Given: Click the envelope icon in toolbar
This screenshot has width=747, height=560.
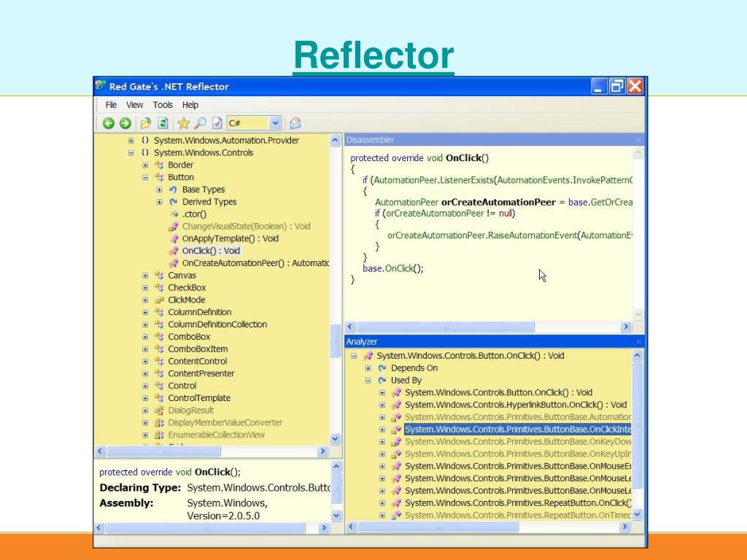Looking at the screenshot, I should pos(295,123).
